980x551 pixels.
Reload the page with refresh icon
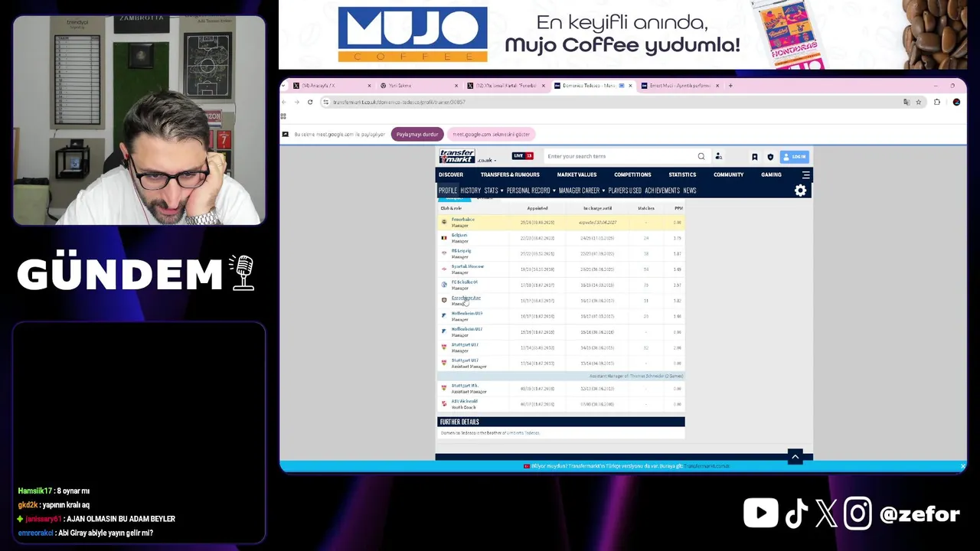[x=310, y=102]
